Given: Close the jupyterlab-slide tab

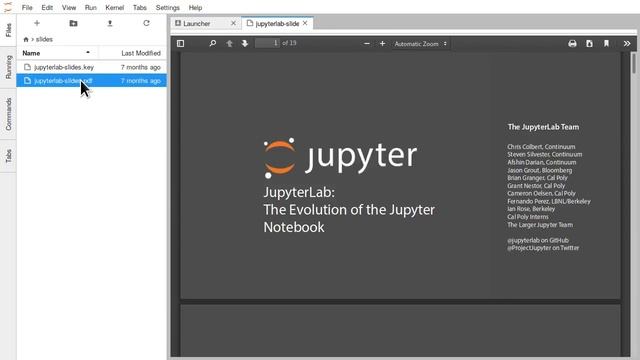Looking at the screenshot, I should point(305,23).
